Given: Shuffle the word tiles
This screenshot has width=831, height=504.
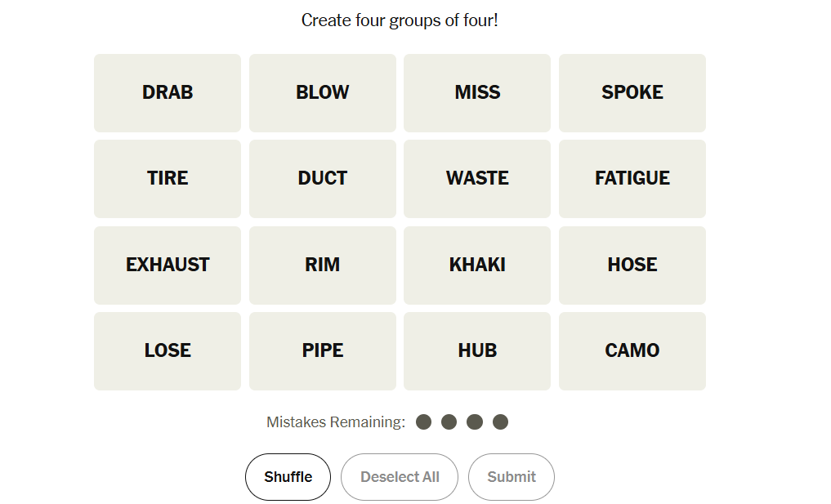Looking at the screenshot, I should pyautogui.click(x=288, y=477).
